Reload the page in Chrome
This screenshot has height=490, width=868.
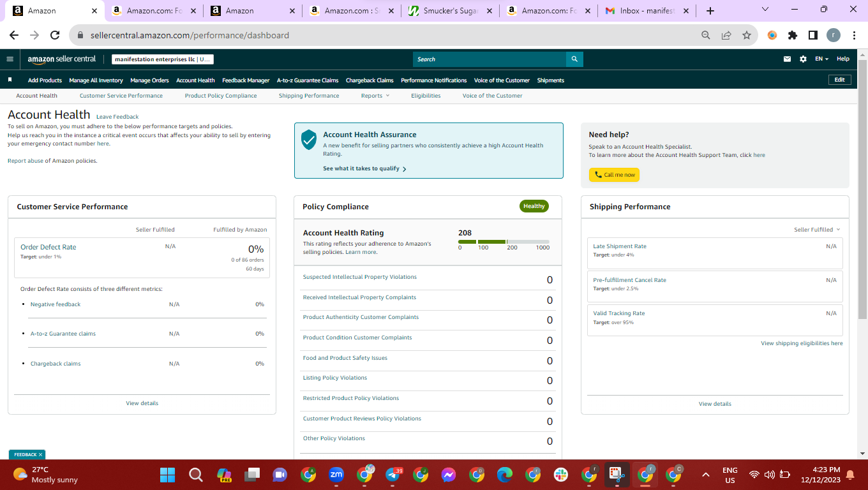[55, 35]
